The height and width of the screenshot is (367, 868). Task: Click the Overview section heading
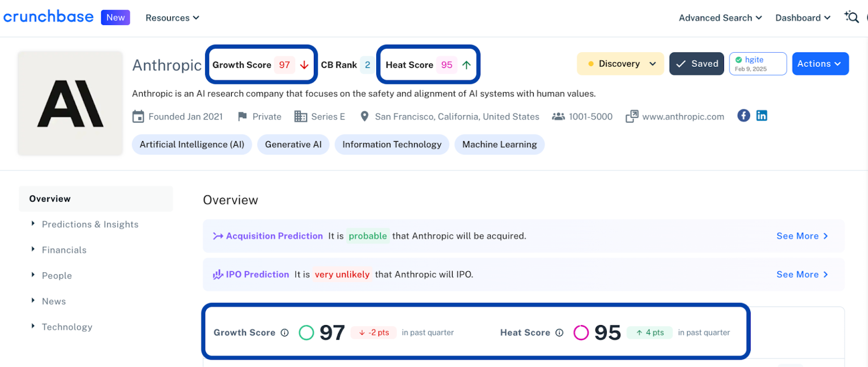point(231,200)
